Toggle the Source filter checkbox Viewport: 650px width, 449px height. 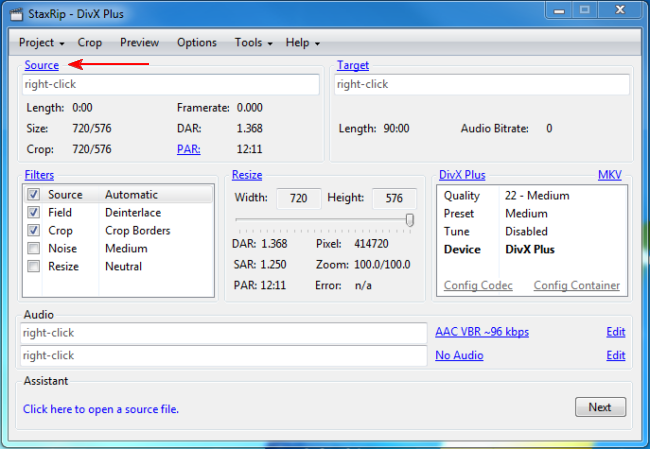tap(34, 195)
